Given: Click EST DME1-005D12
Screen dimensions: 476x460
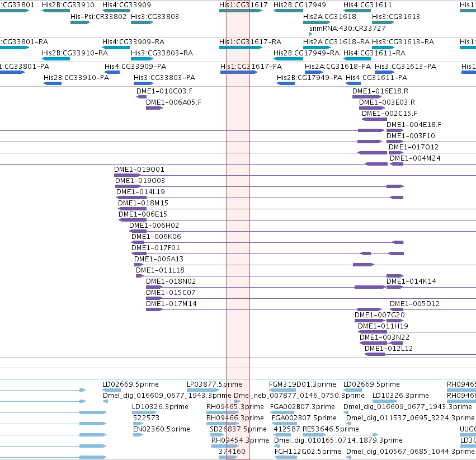Looking at the screenshot, I should (397, 309).
